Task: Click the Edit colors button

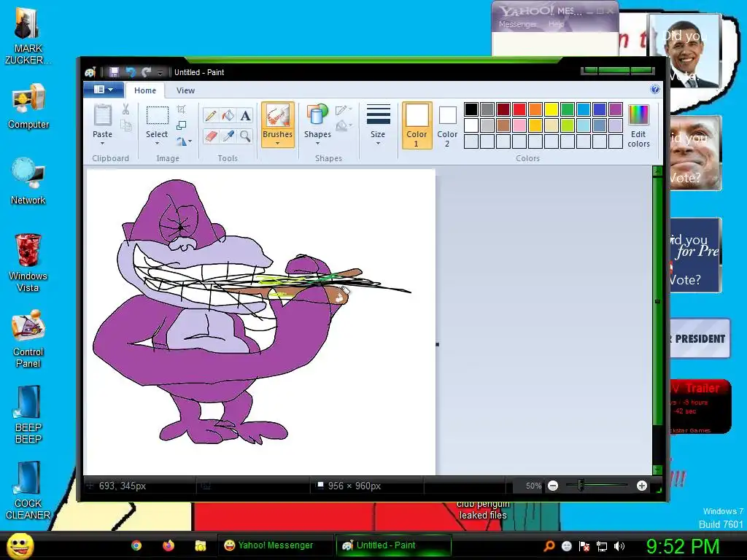Action: coord(638,125)
